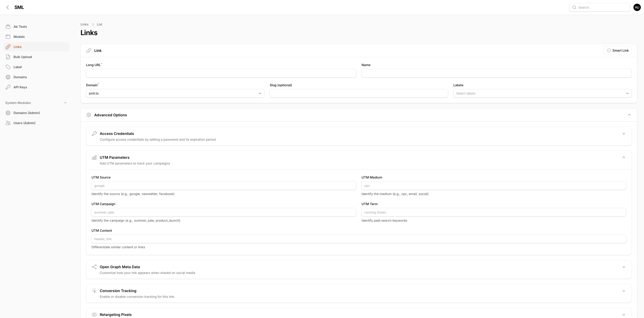Image resolution: width=644 pixels, height=318 pixels.
Task: Go to Bulk Upload page
Action: tap(22, 57)
